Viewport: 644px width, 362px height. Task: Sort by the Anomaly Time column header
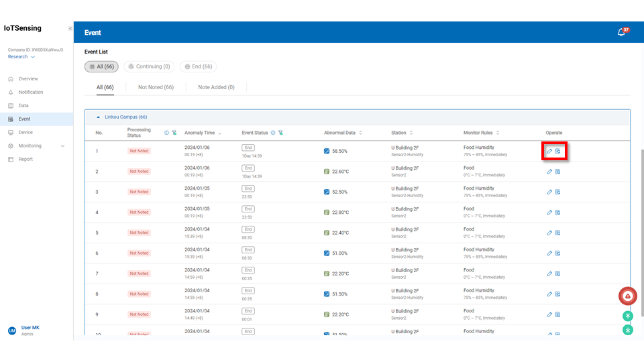203,133
